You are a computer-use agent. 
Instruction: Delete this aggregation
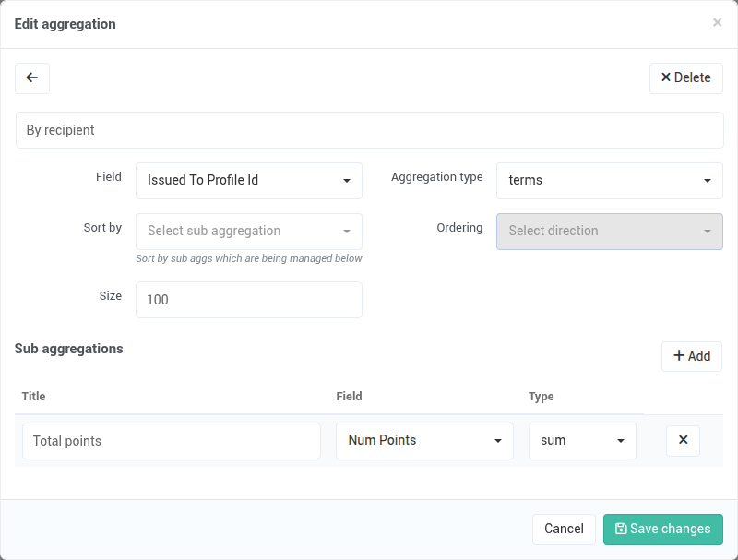coord(685,78)
